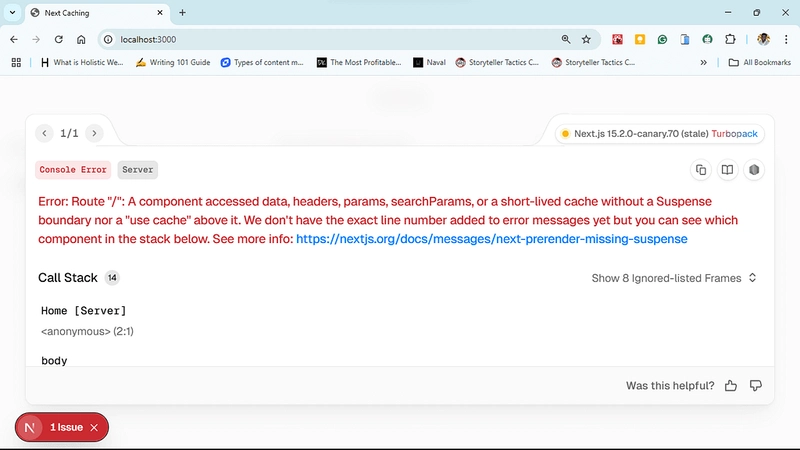This screenshot has width=800, height=450.
Task: Open The Most Profitable... bookmark
Action: [359, 62]
